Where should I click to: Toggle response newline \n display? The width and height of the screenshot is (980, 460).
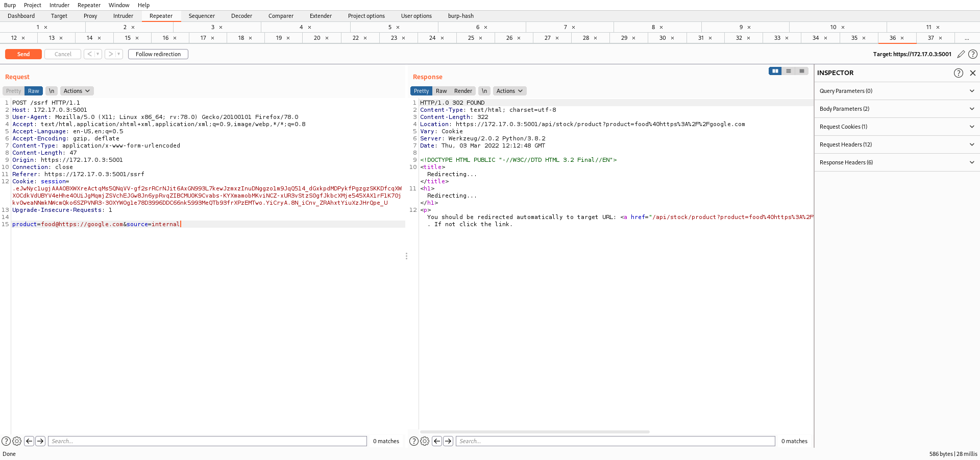[484, 91]
